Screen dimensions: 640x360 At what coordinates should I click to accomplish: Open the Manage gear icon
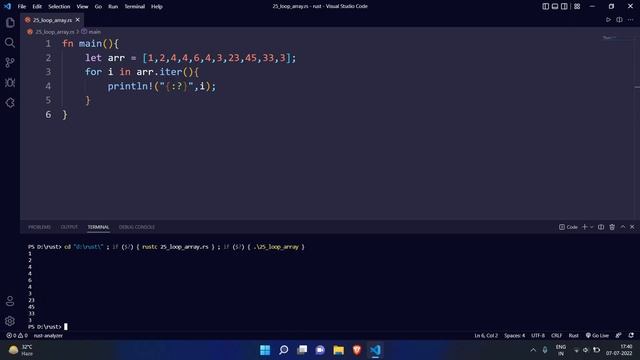[x=10, y=321]
